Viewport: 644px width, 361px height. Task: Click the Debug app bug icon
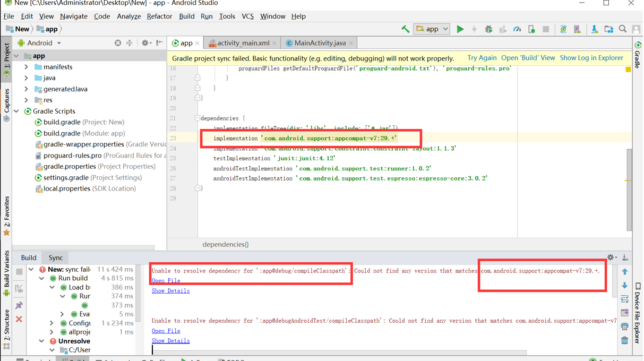(488, 29)
